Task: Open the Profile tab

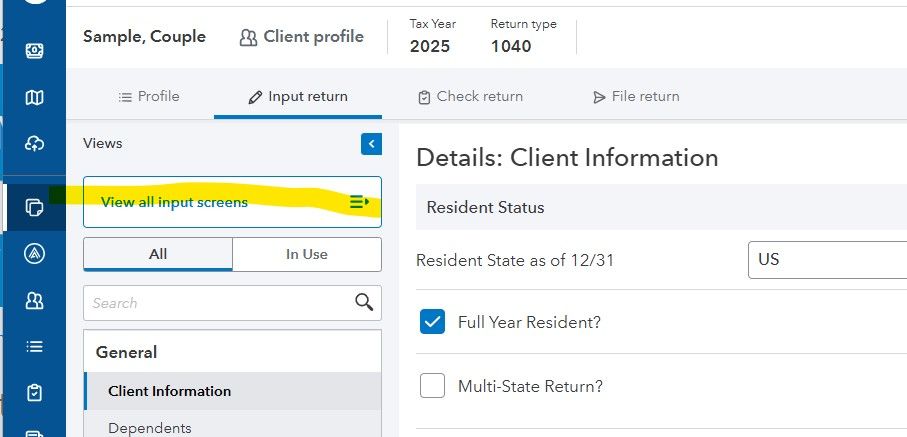Action: coord(149,97)
